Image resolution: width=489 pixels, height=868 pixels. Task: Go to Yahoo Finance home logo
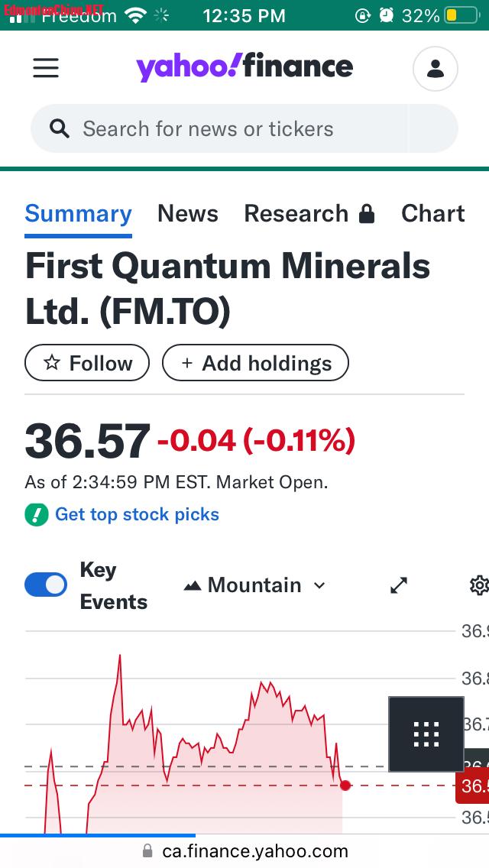[244, 67]
